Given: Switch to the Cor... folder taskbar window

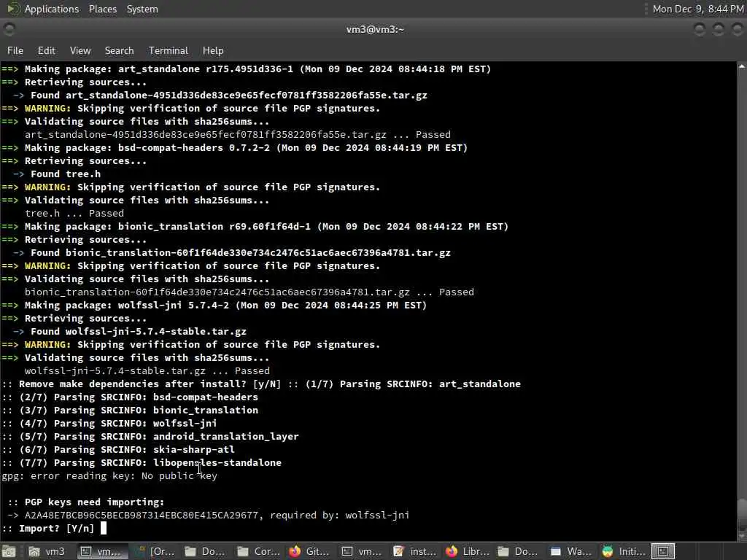Looking at the screenshot, I should pyautogui.click(x=260, y=551).
